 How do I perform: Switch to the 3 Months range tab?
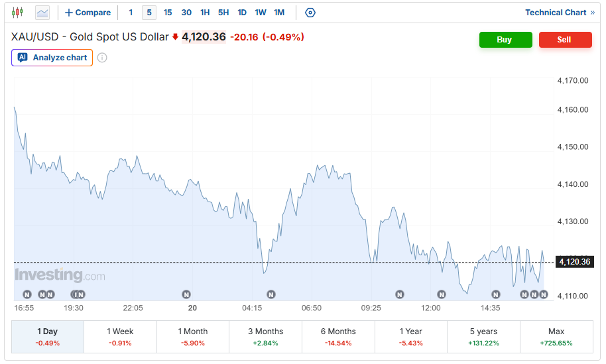[265, 337]
